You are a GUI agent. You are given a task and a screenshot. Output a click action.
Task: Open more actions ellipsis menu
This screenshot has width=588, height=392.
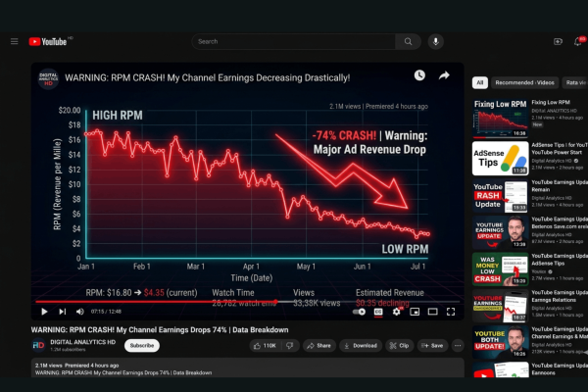point(458,346)
